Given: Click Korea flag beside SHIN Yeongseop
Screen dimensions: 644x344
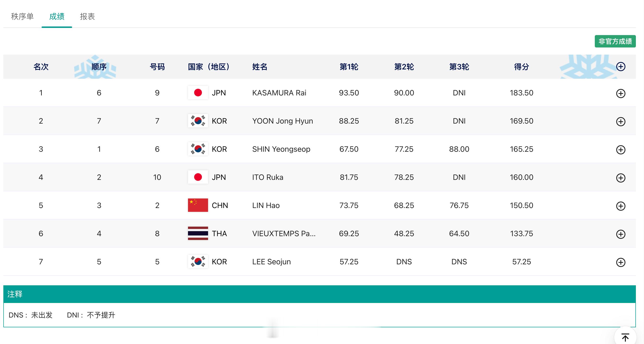Looking at the screenshot, I should pyautogui.click(x=198, y=149).
